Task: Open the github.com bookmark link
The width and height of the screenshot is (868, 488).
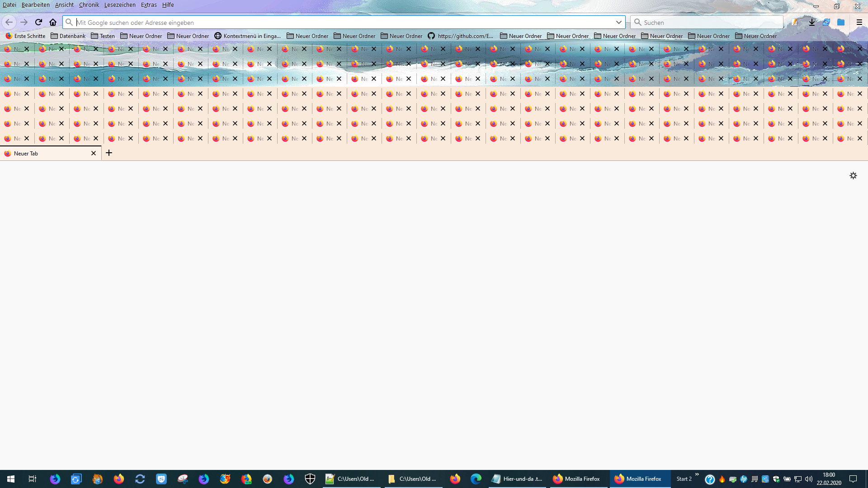Action: coord(461,36)
